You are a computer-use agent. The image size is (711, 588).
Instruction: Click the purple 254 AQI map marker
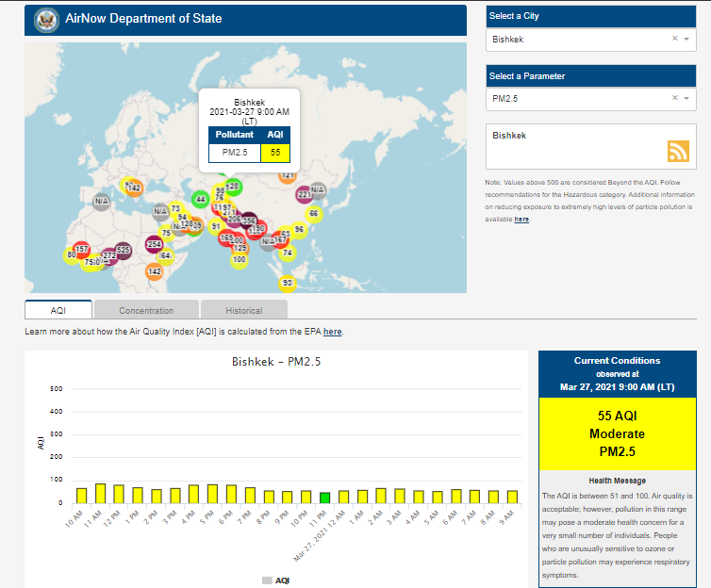155,244
